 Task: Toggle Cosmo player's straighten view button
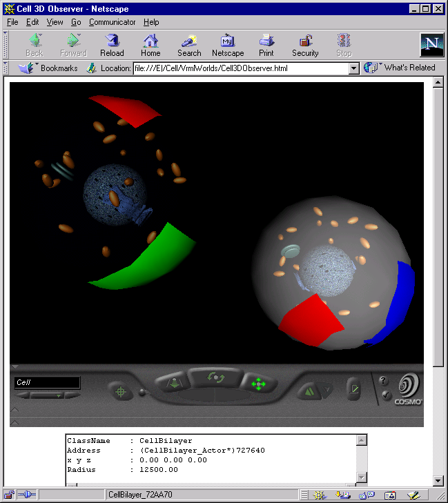click(354, 389)
